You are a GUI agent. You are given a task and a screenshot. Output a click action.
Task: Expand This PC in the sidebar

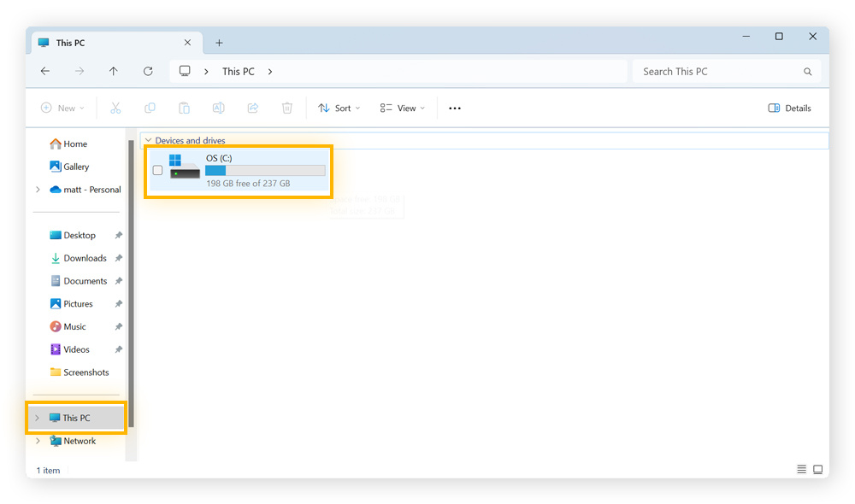37,418
